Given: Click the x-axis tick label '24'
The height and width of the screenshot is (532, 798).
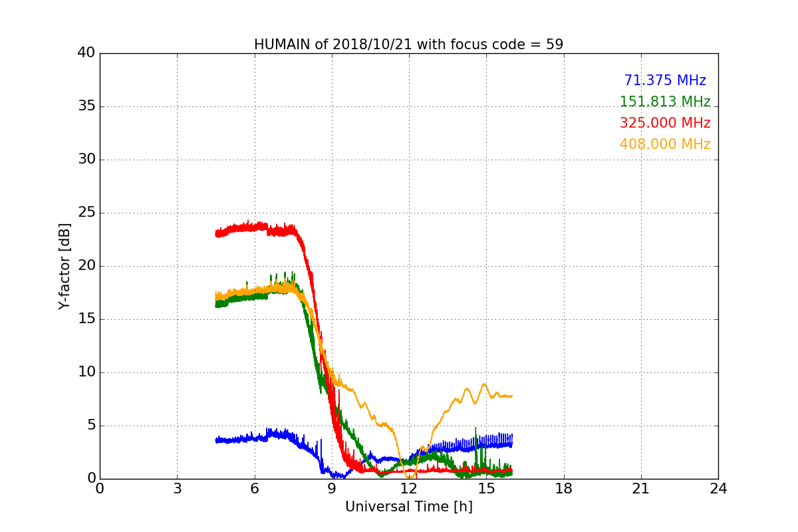Looking at the screenshot, I should (718, 488).
